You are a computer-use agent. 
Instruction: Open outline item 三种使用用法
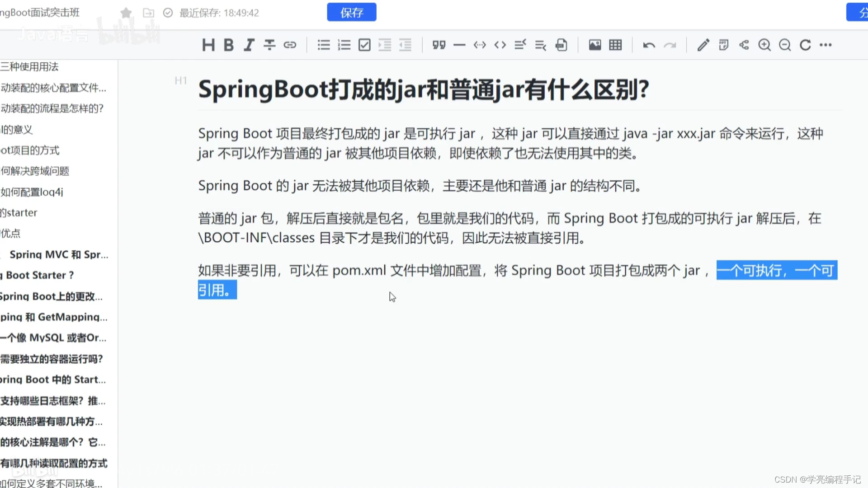[x=29, y=67]
